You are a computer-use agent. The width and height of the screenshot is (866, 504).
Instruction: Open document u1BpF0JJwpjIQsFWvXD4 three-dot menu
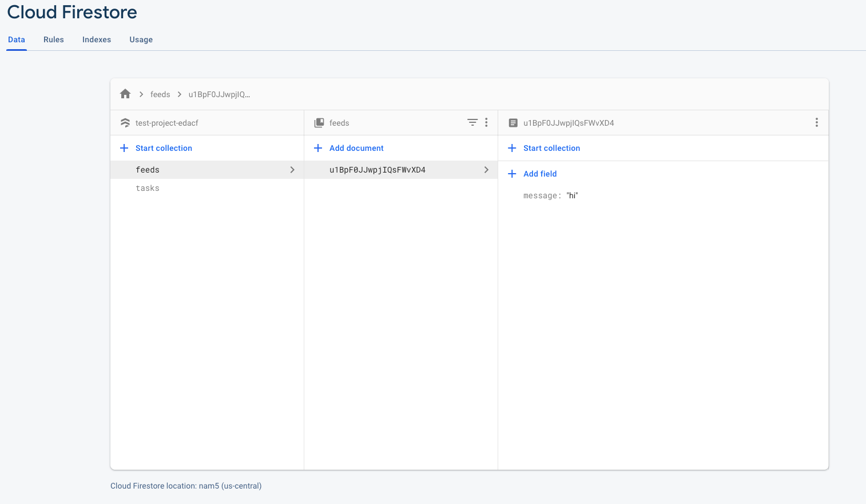click(x=816, y=123)
